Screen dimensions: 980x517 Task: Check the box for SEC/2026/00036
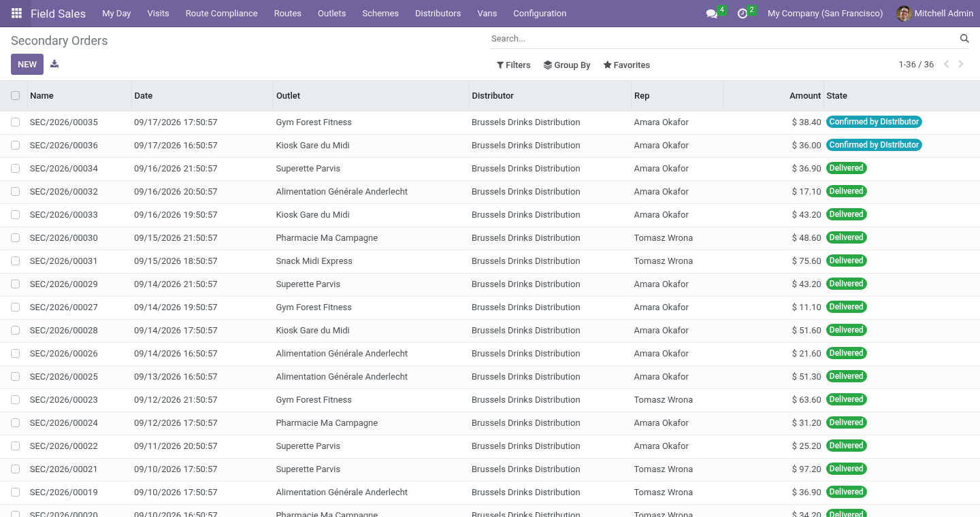pyautogui.click(x=16, y=146)
